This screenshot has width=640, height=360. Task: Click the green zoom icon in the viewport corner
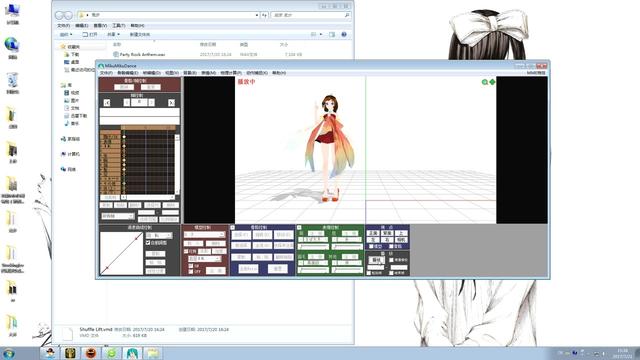pos(485,82)
